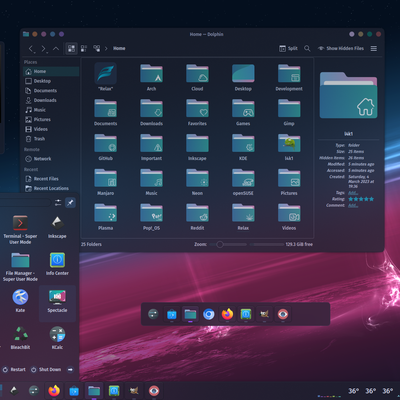Launch BleachBit from the launcher

click(20, 338)
